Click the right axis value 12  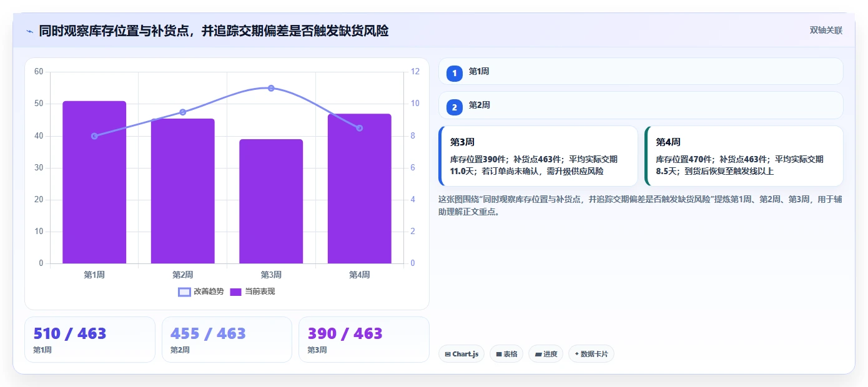click(415, 72)
